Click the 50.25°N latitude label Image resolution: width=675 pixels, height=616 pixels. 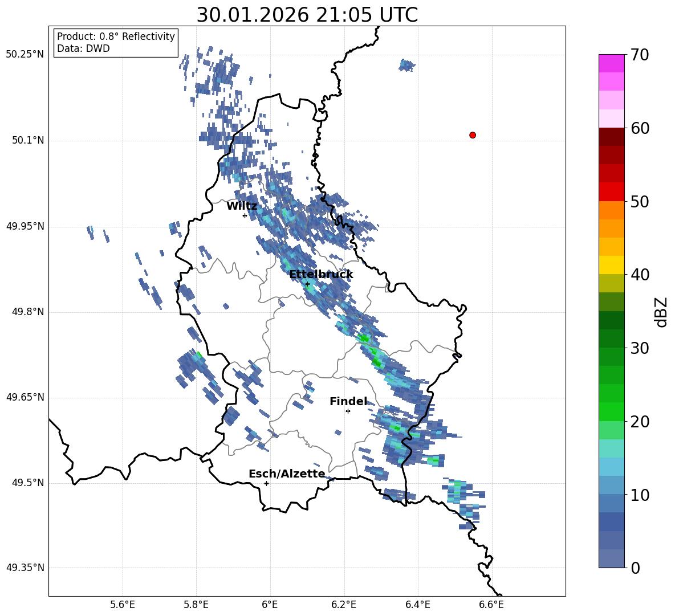click(x=25, y=55)
